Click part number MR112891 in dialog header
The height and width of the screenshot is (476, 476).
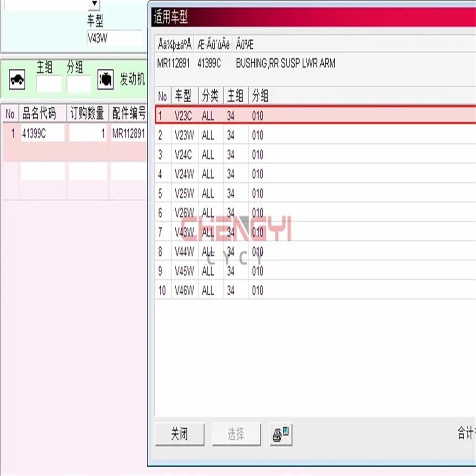173,63
